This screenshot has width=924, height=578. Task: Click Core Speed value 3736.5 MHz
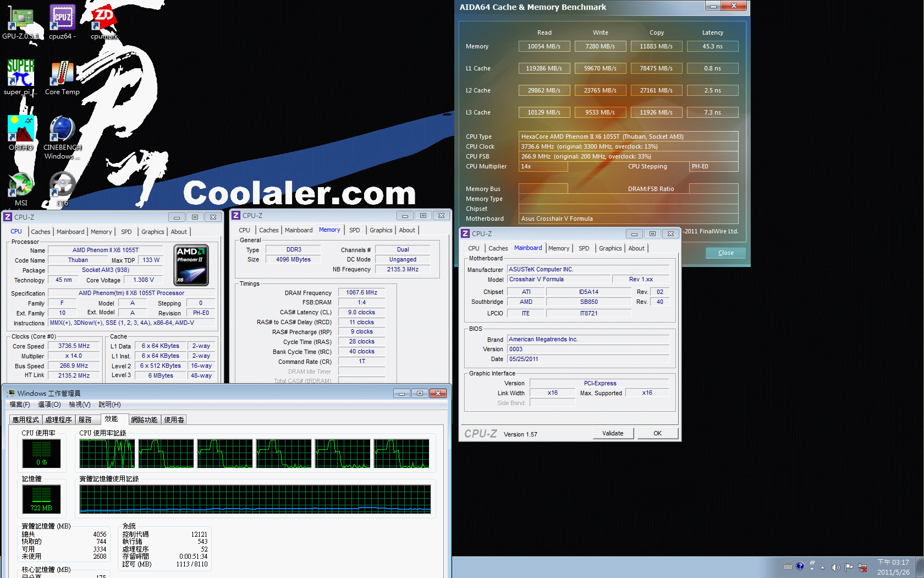point(74,346)
